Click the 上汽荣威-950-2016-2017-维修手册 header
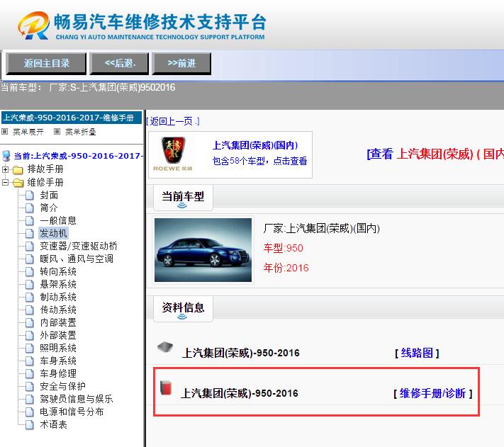504x447 pixels. 72,118
